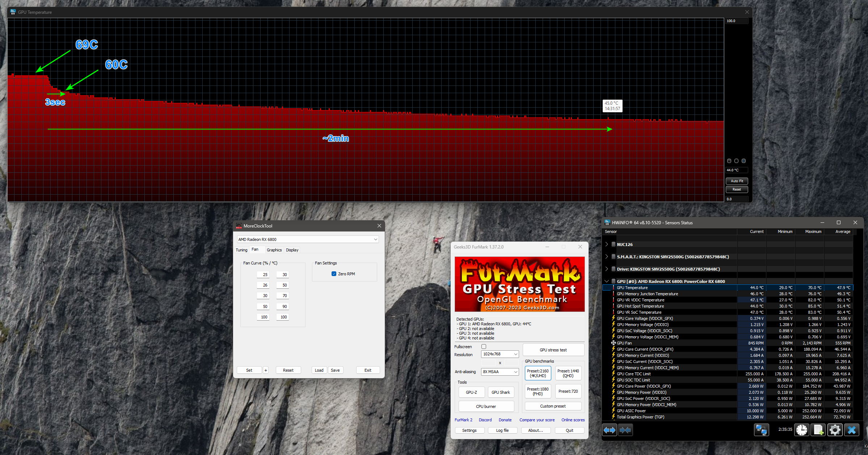Click the collapse columns inward-arrows icon
Screen dimensions: 868x455
point(625,430)
